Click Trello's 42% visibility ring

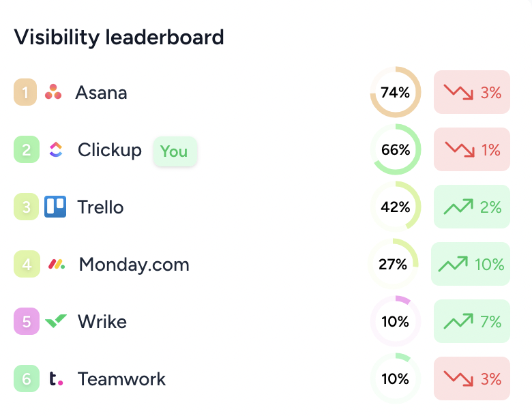pyautogui.click(x=396, y=207)
